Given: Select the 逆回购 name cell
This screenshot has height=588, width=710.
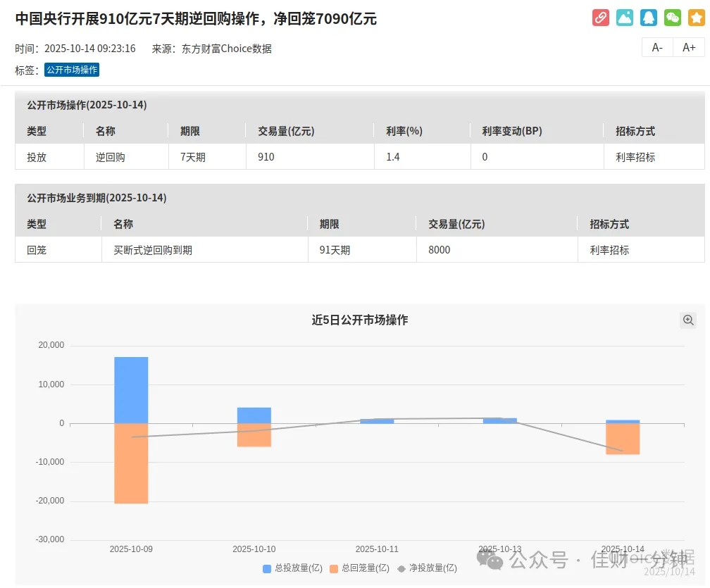Looking at the screenshot, I should [x=127, y=157].
